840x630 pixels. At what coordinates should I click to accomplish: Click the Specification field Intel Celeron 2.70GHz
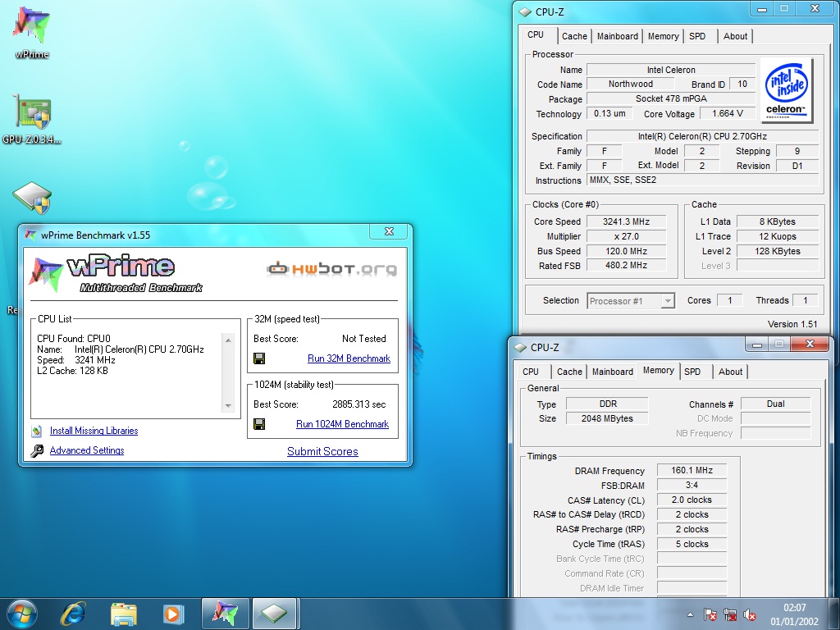pyautogui.click(x=702, y=137)
